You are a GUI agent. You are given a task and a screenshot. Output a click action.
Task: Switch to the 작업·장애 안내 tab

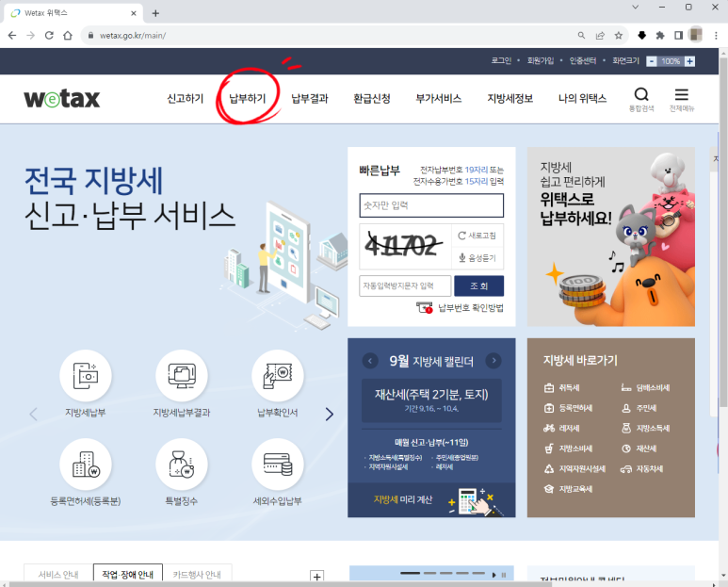tap(128, 575)
